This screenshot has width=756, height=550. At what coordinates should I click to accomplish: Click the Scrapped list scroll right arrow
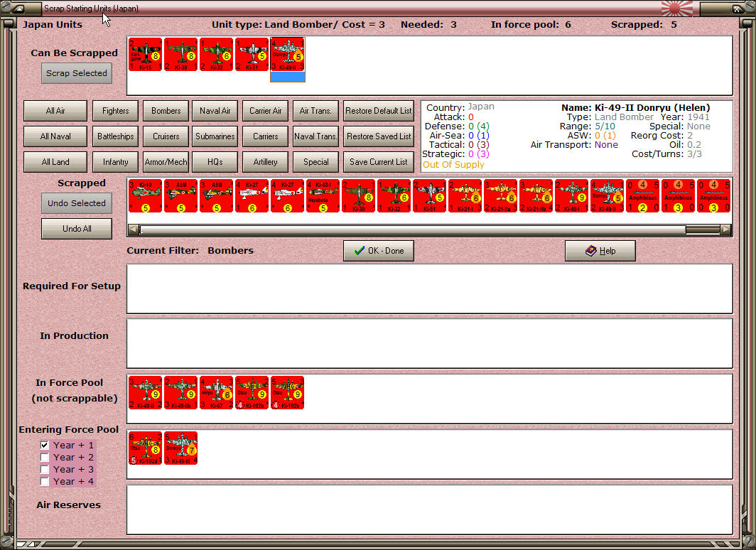click(725, 230)
